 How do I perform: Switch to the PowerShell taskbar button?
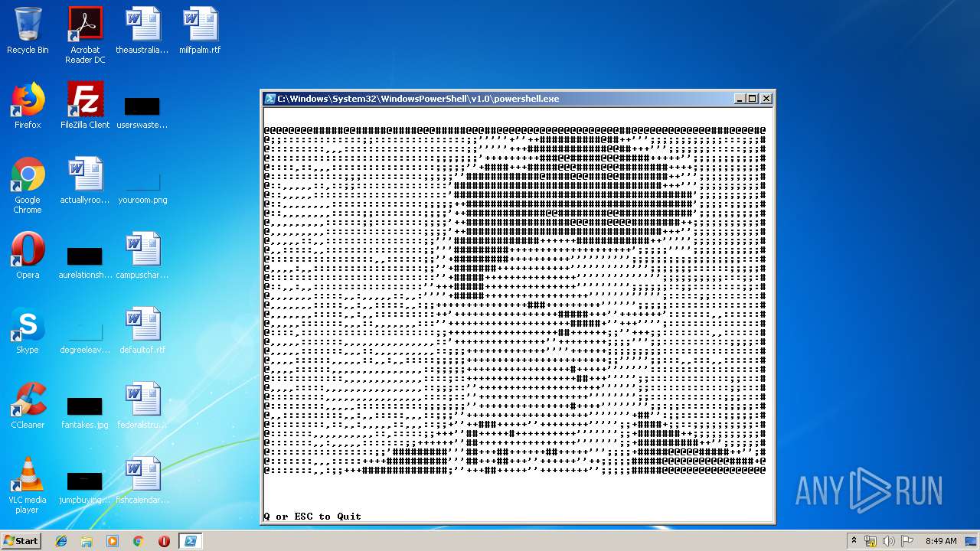click(191, 541)
